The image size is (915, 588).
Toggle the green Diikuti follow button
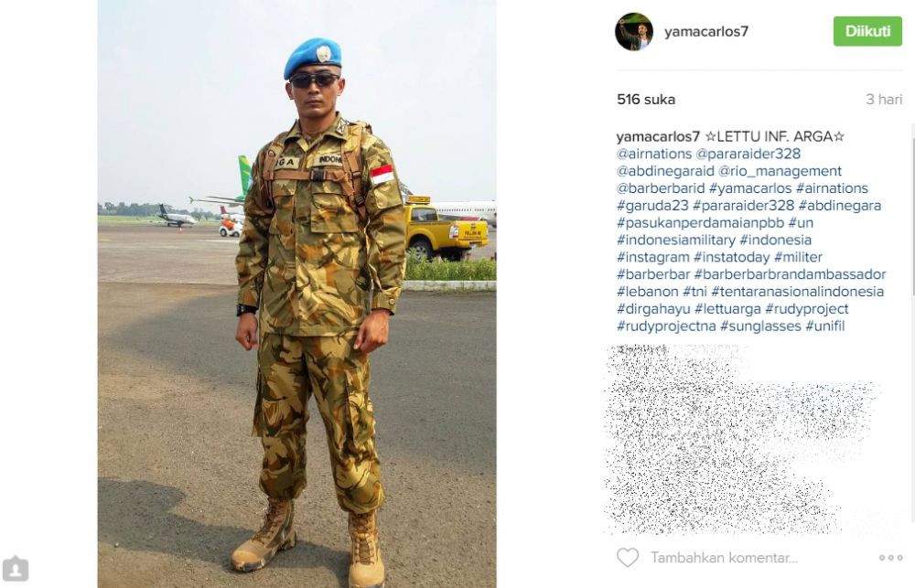pyautogui.click(x=867, y=31)
